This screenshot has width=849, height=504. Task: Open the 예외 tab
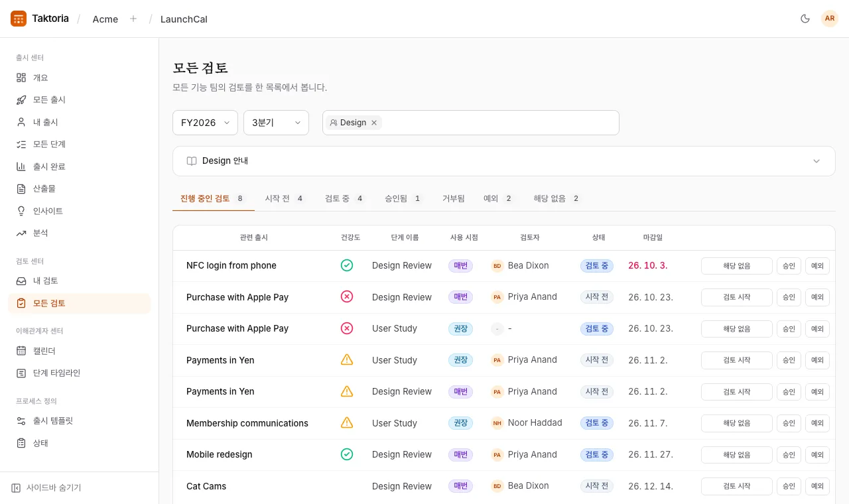click(499, 198)
